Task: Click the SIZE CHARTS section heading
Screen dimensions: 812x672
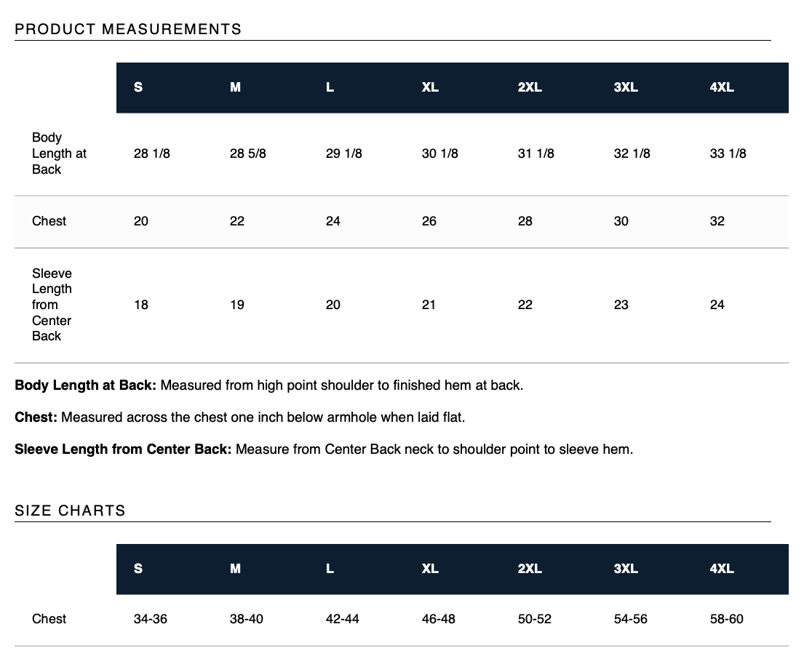Action: click(x=70, y=511)
